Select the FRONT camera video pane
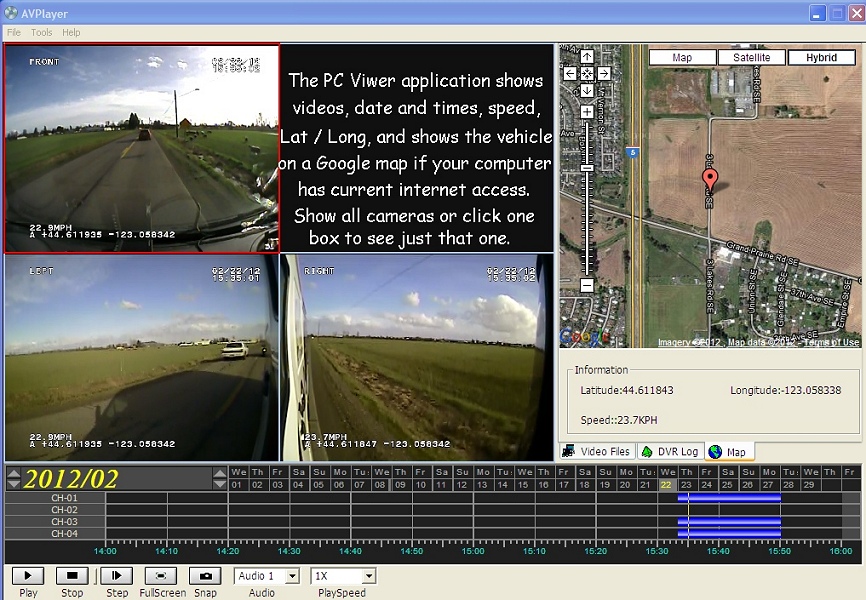 point(142,149)
